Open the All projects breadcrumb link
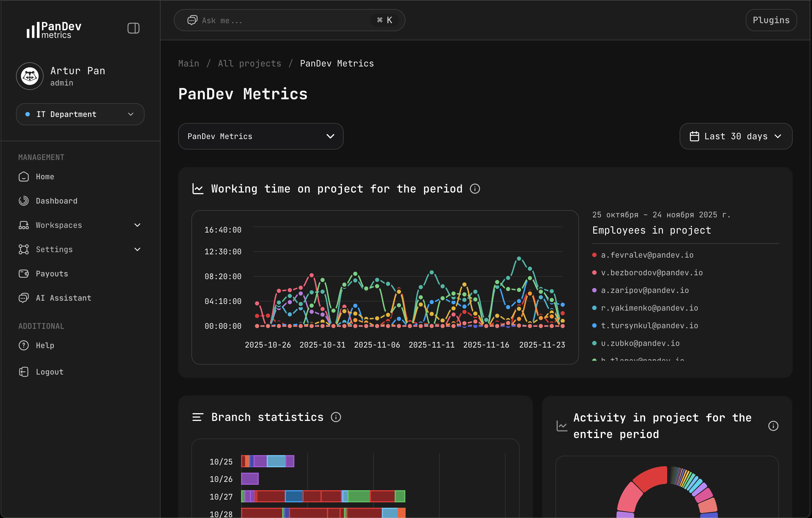Screen dimensions: 812x518 point(250,63)
